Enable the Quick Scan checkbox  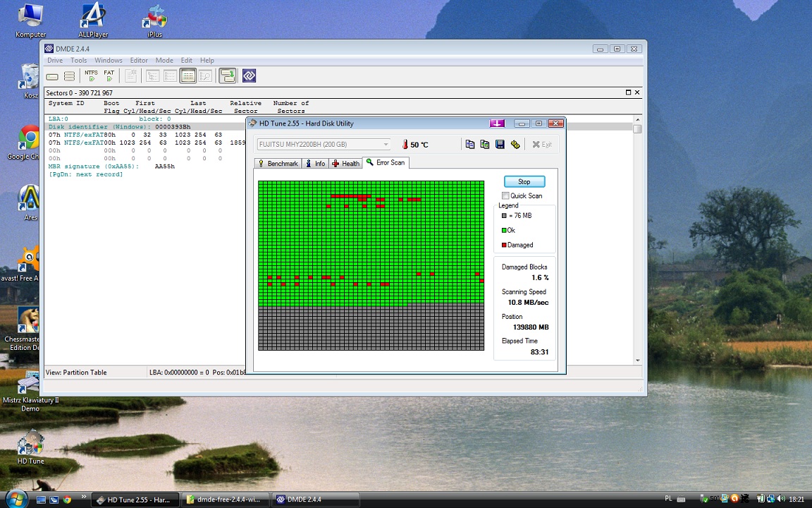coord(505,195)
